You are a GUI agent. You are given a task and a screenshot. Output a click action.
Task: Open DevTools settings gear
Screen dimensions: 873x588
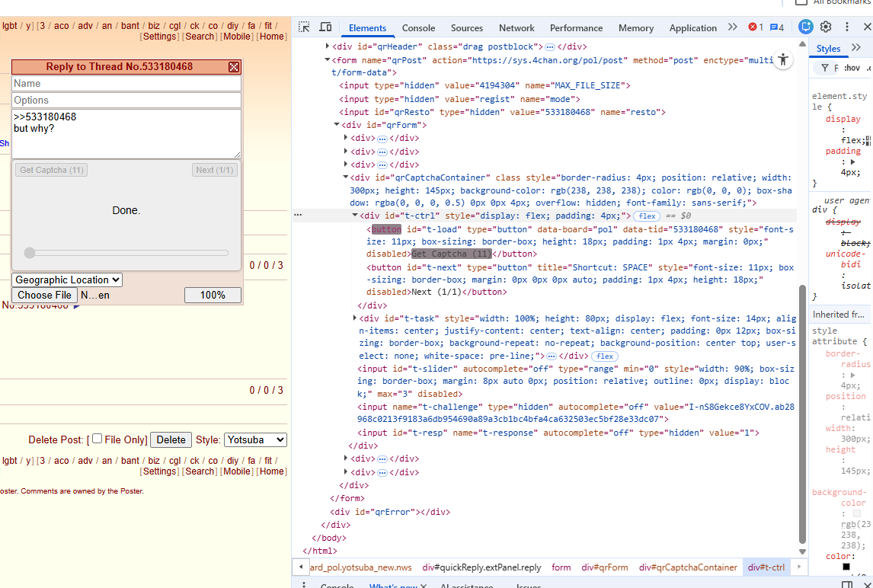[826, 27]
